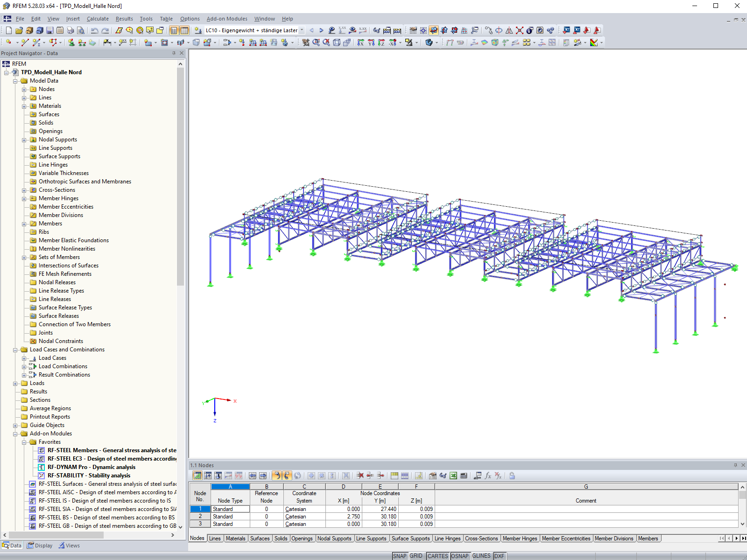
Task: Collapse the Model Data tree node
Action: point(15,81)
